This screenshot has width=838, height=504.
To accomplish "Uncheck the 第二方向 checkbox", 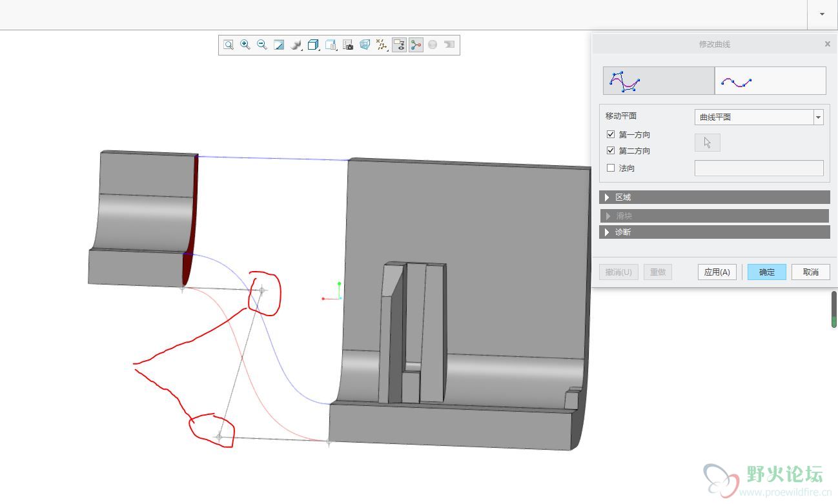I will tap(611, 150).
